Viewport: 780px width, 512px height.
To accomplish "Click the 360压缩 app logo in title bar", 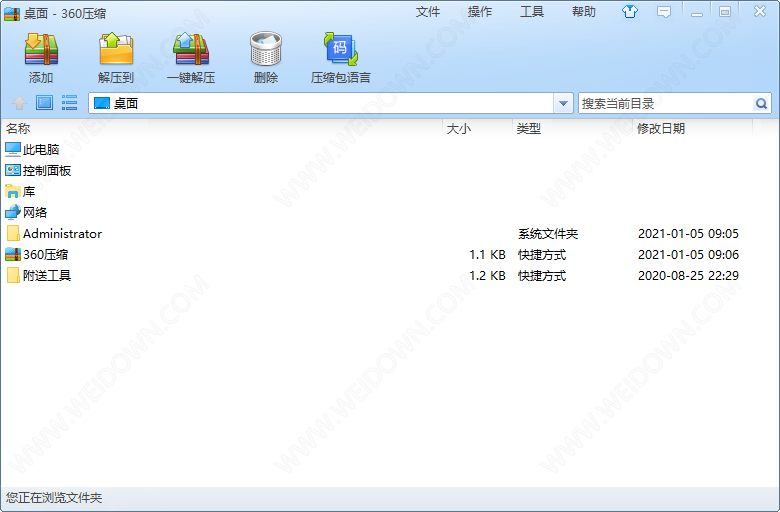I will coord(12,13).
